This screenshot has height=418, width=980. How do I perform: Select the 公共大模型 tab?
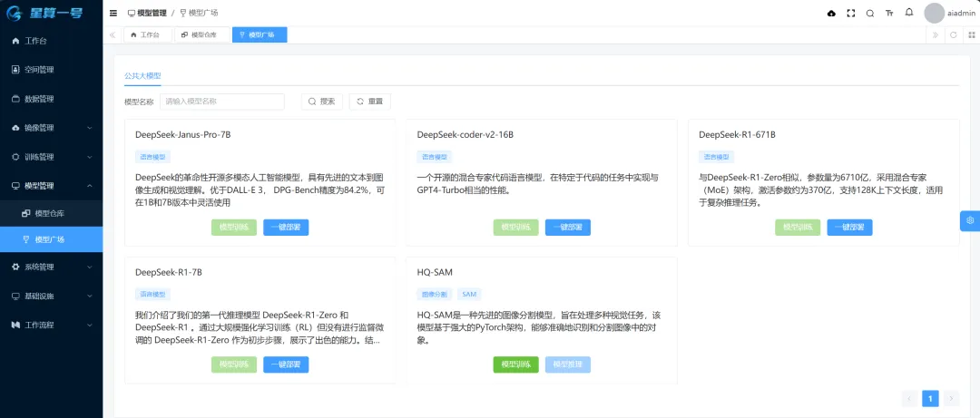[142, 76]
